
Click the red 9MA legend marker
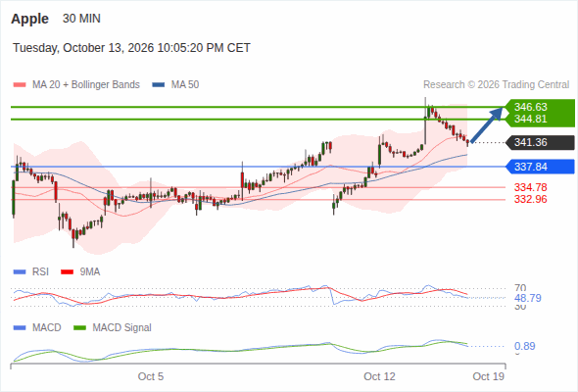67,272
